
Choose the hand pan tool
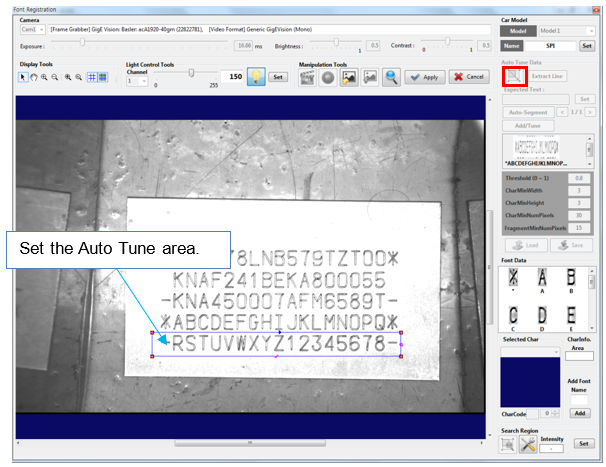point(35,76)
